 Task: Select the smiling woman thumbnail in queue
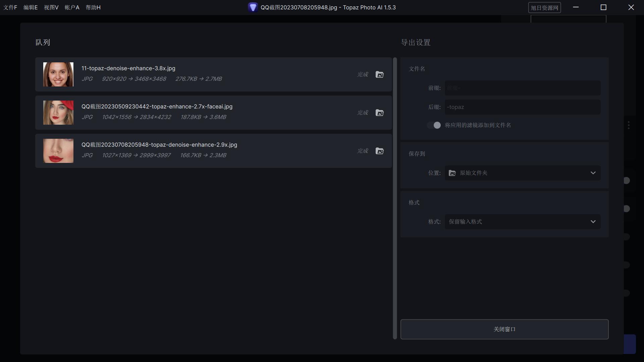[58, 74]
